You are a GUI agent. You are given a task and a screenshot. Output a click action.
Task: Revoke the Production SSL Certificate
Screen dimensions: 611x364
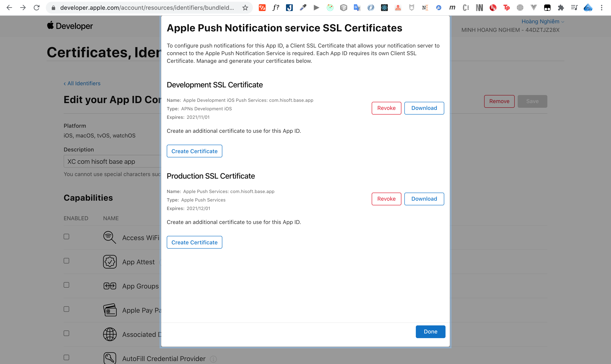(x=386, y=199)
